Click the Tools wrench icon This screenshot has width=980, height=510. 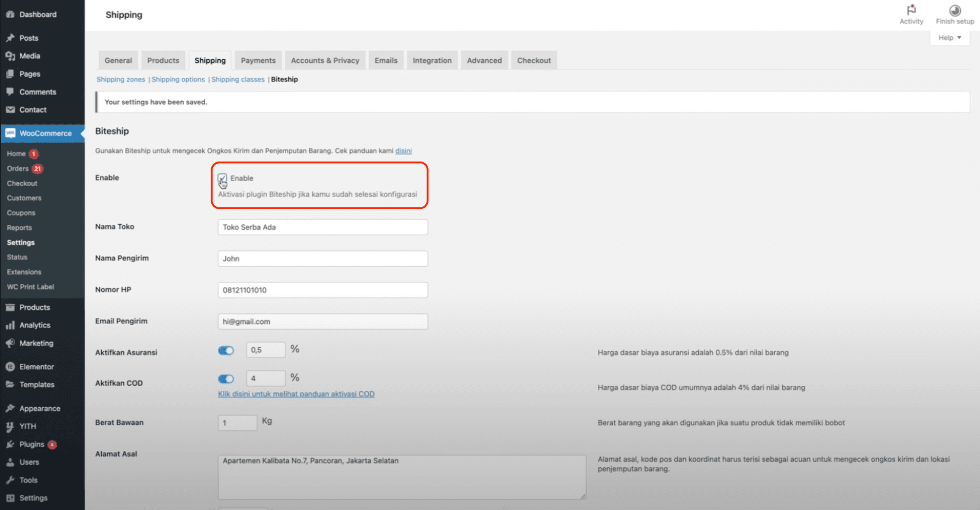coord(10,480)
